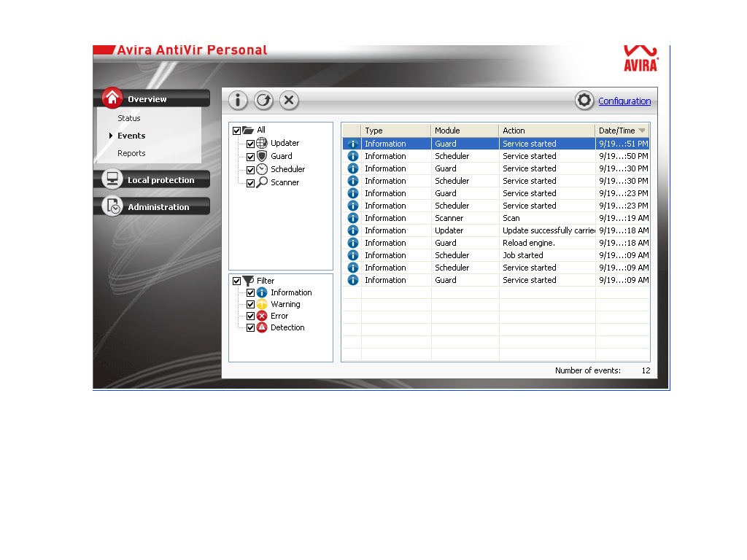Viewport: 747px width, 560px height.
Task: Open the Reports page
Action: 131,153
